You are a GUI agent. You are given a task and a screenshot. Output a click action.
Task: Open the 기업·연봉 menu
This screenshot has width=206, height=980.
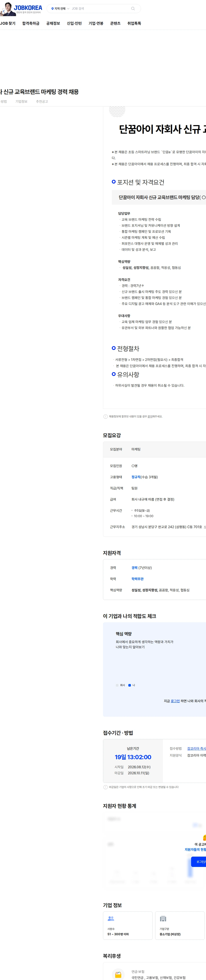[96, 24]
